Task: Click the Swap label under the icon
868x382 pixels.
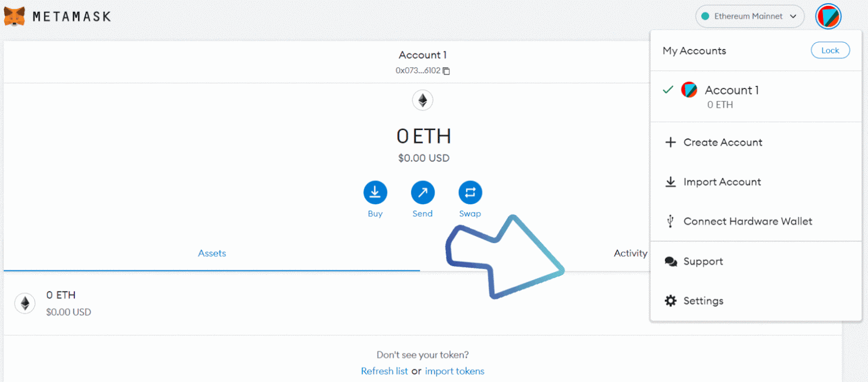Action: [x=470, y=213]
